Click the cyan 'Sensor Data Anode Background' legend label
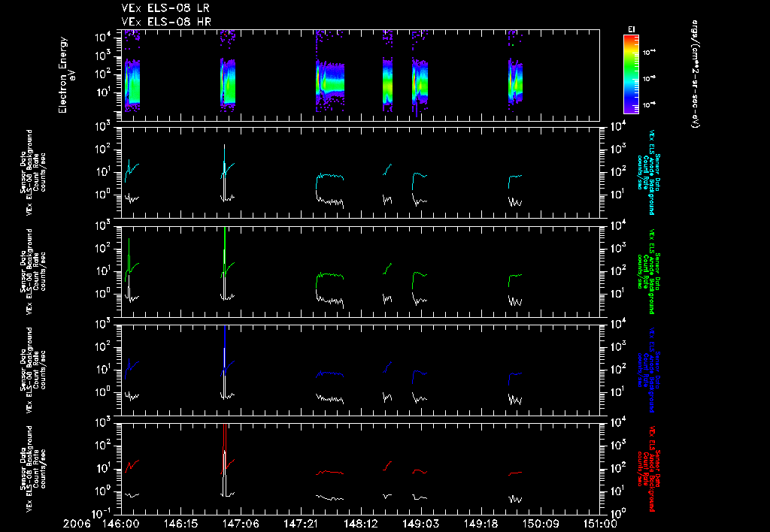 tap(649, 172)
